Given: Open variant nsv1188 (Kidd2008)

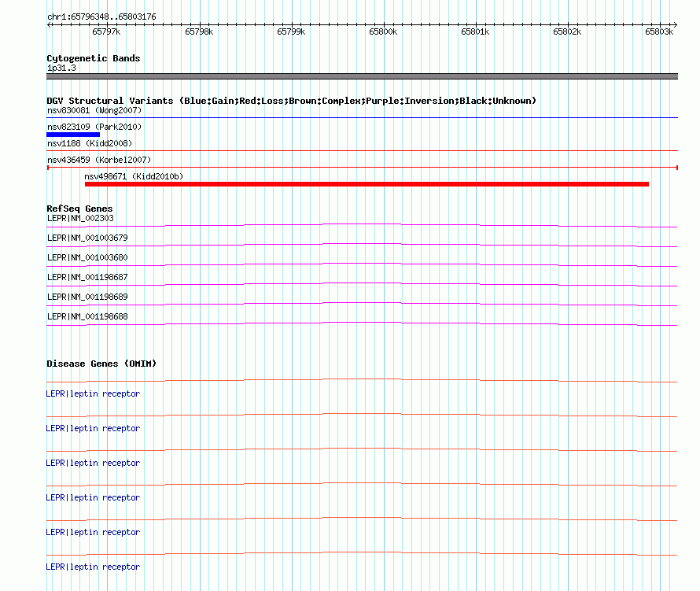Looking at the screenshot, I should pyautogui.click(x=90, y=143).
